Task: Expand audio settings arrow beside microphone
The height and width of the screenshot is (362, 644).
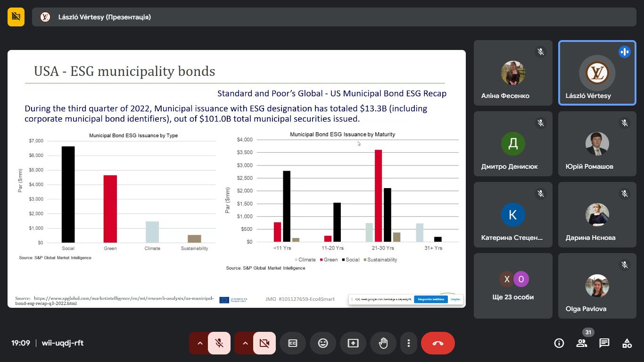Action: coord(200,343)
